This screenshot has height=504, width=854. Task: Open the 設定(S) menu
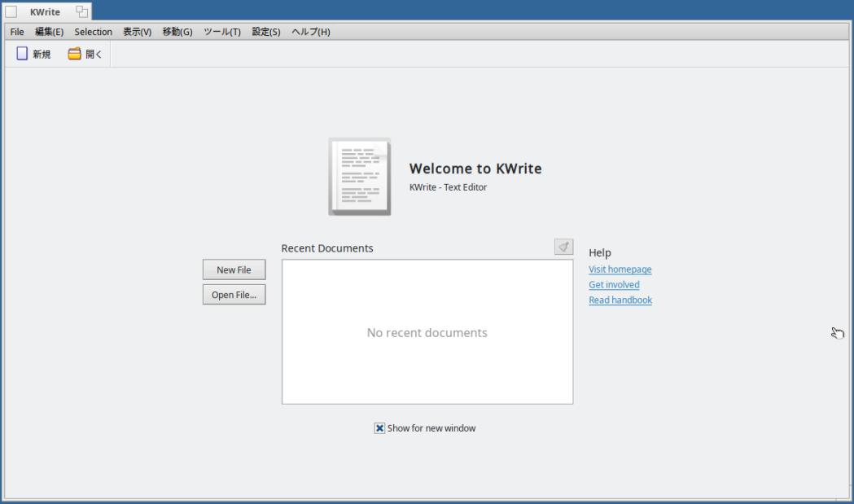pos(265,32)
